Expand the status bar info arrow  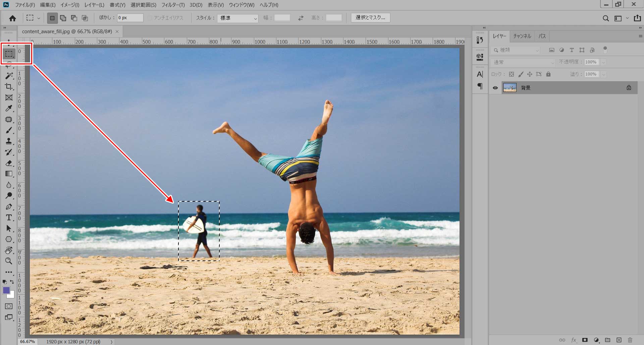coord(112,342)
